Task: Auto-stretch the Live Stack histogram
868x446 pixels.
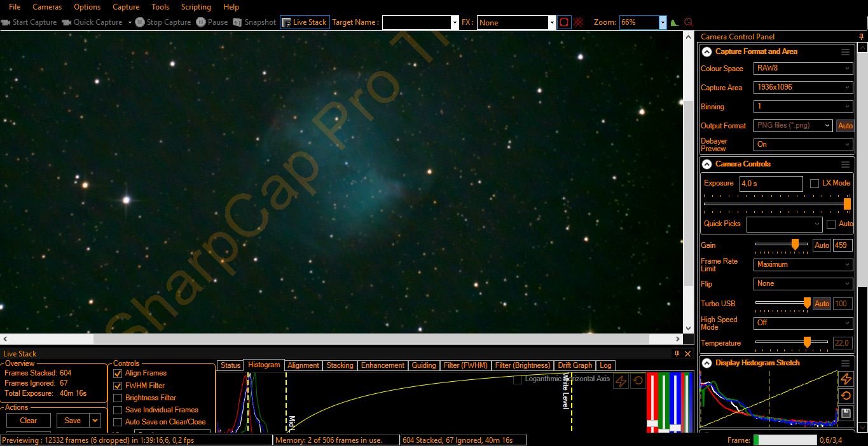Action: pyautogui.click(x=621, y=381)
